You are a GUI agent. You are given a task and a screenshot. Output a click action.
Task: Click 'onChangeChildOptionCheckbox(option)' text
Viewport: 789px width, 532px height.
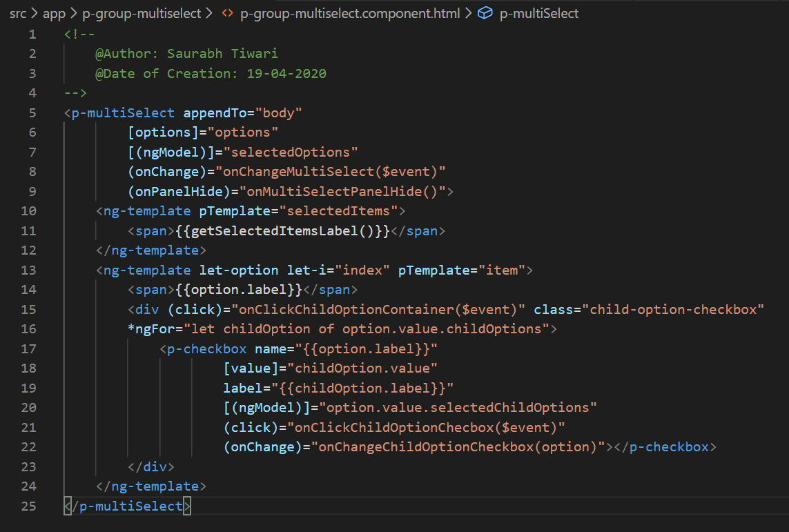(x=458, y=447)
